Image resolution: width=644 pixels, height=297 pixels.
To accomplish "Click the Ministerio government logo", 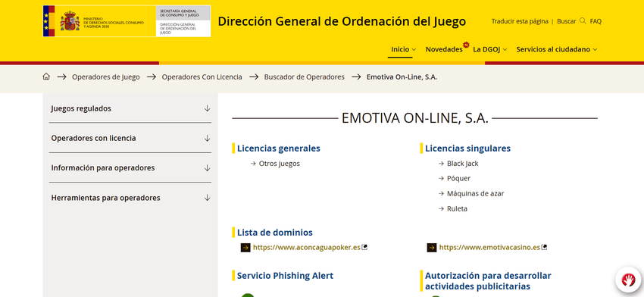I will point(99,21).
